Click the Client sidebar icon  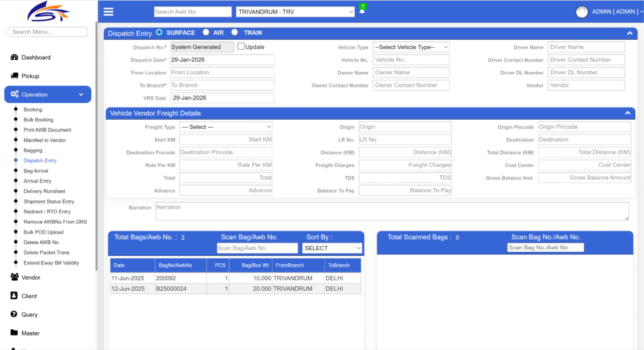[x=14, y=296]
